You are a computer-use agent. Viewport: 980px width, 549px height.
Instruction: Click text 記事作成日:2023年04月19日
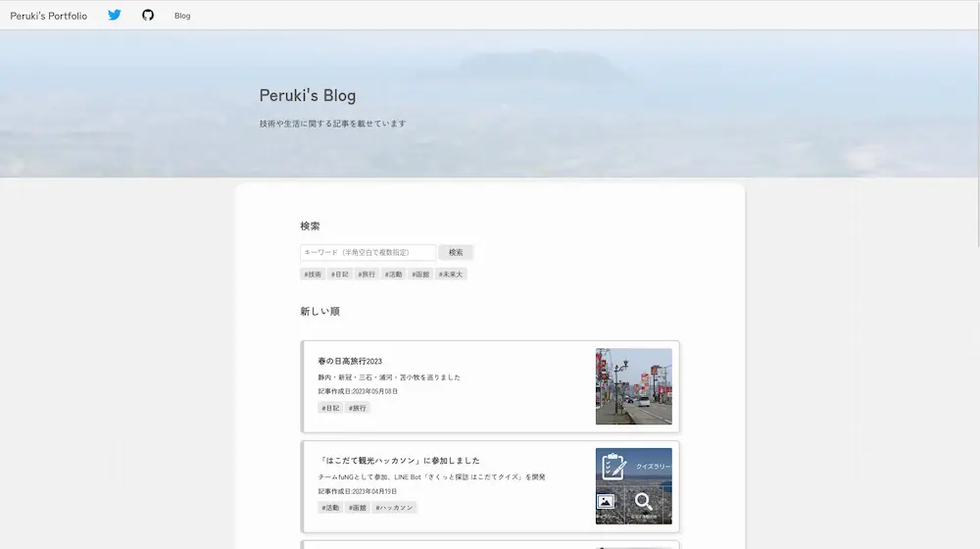click(358, 491)
